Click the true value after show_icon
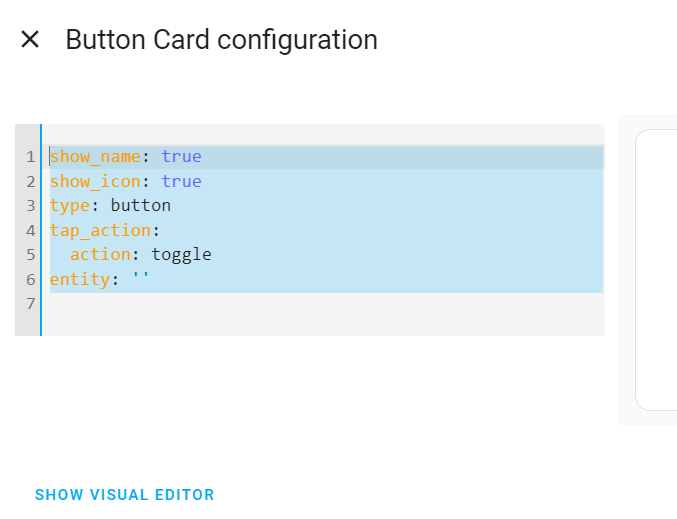677x519 pixels. point(181,181)
